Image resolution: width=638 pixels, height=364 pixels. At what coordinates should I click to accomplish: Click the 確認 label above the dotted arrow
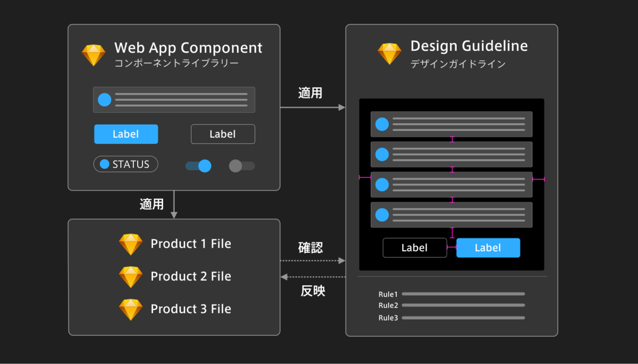tap(310, 248)
